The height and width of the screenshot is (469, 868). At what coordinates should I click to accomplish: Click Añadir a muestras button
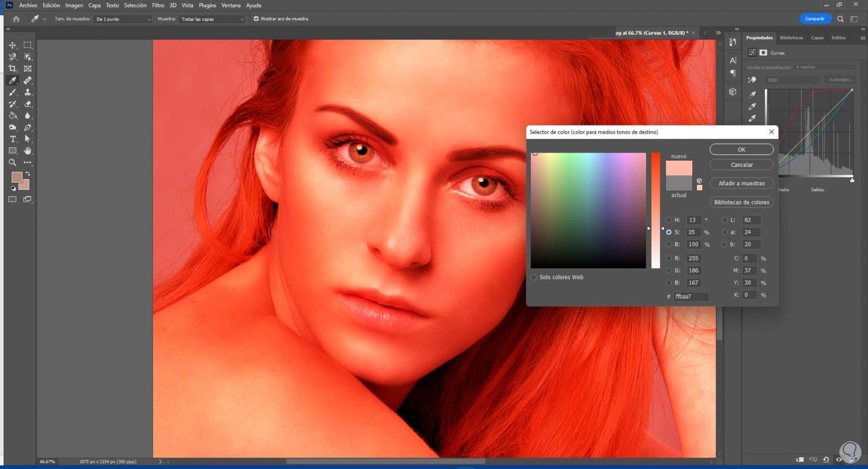tap(742, 183)
